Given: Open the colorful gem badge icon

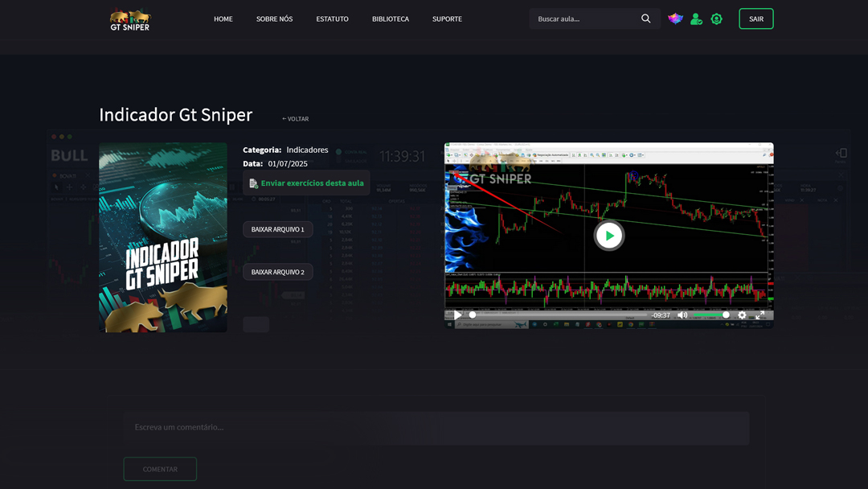Looking at the screenshot, I should coord(675,18).
